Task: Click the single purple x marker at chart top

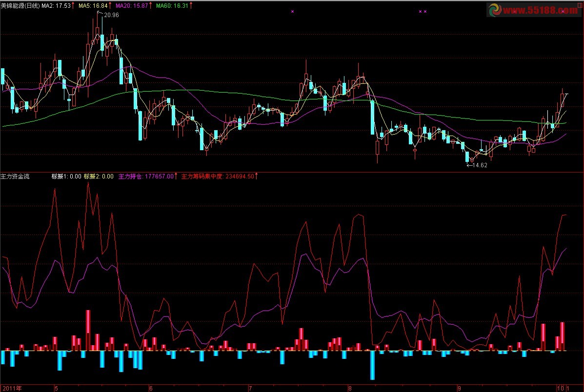Action: 292,11
